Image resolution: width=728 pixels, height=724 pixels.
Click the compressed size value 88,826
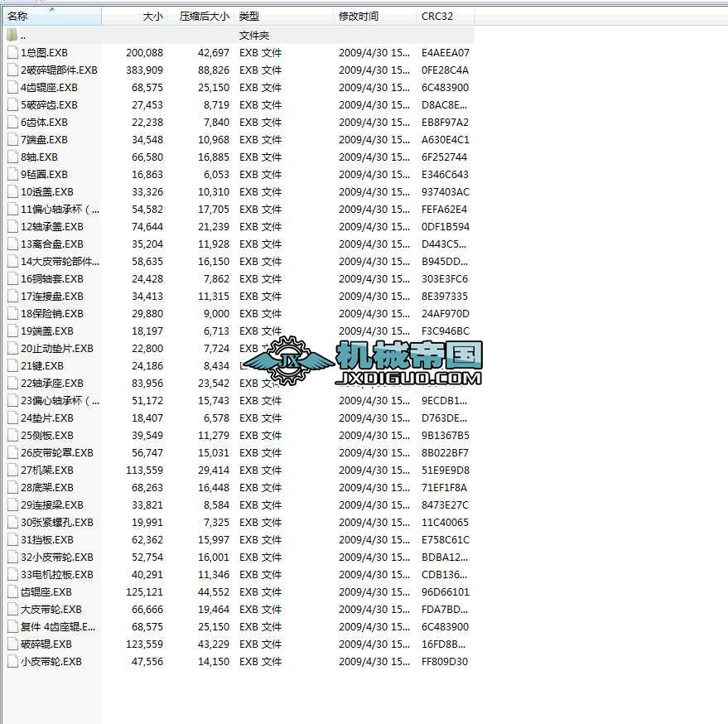coord(214,70)
